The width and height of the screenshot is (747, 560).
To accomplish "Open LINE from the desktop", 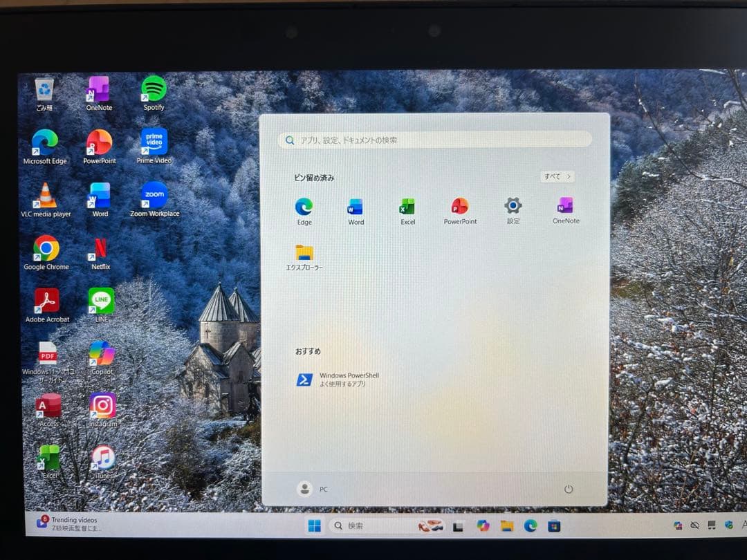I will pos(101,301).
